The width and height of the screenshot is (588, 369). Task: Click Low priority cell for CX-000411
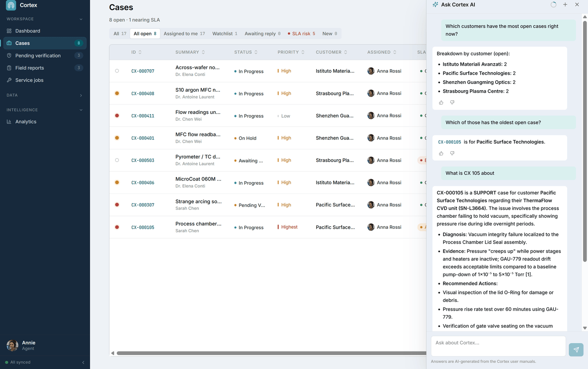[x=284, y=116]
